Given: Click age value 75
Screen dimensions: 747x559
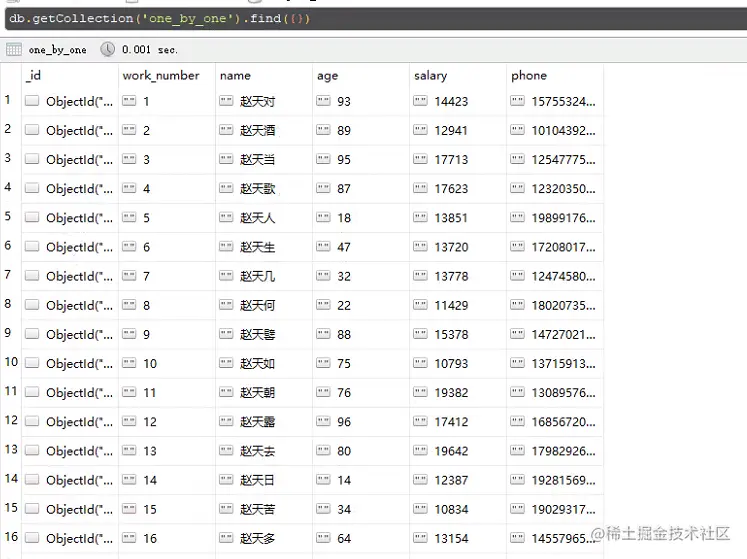Looking at the screenshot, I should click(344, 364).
